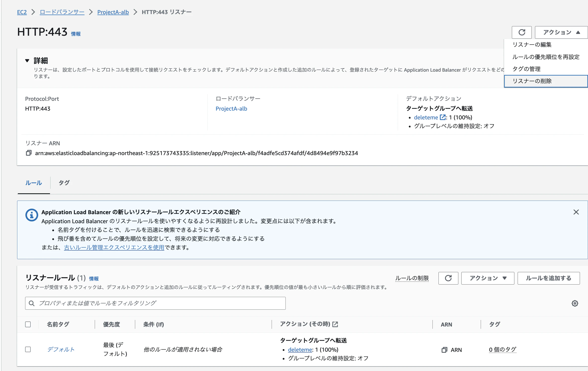Check the デフォルト rule row checkbox

(28, 350)
